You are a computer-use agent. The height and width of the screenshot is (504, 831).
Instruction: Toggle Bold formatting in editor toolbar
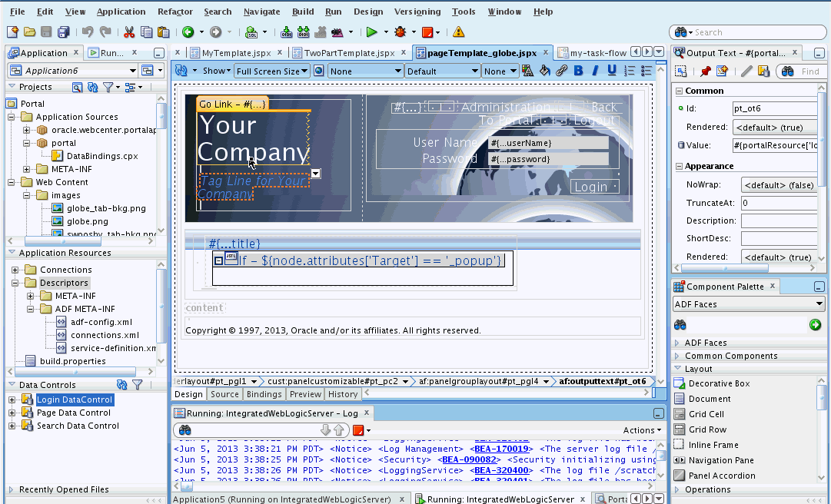[578, 71]
